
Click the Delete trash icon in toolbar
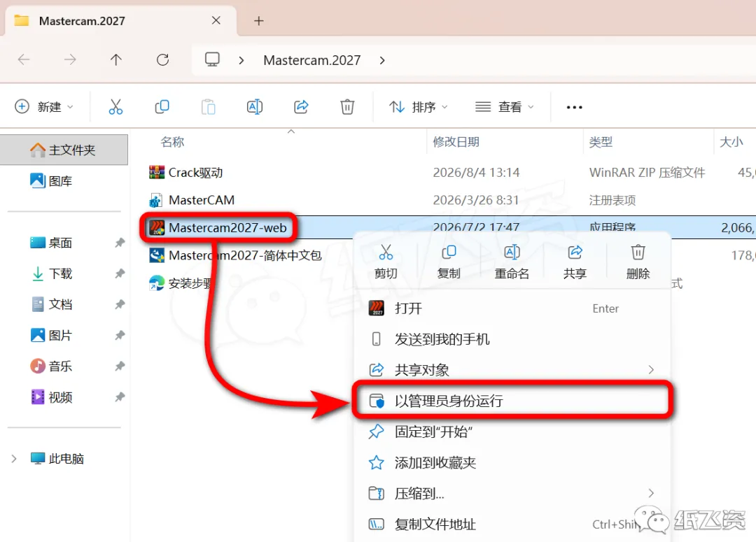pos(347,106)
